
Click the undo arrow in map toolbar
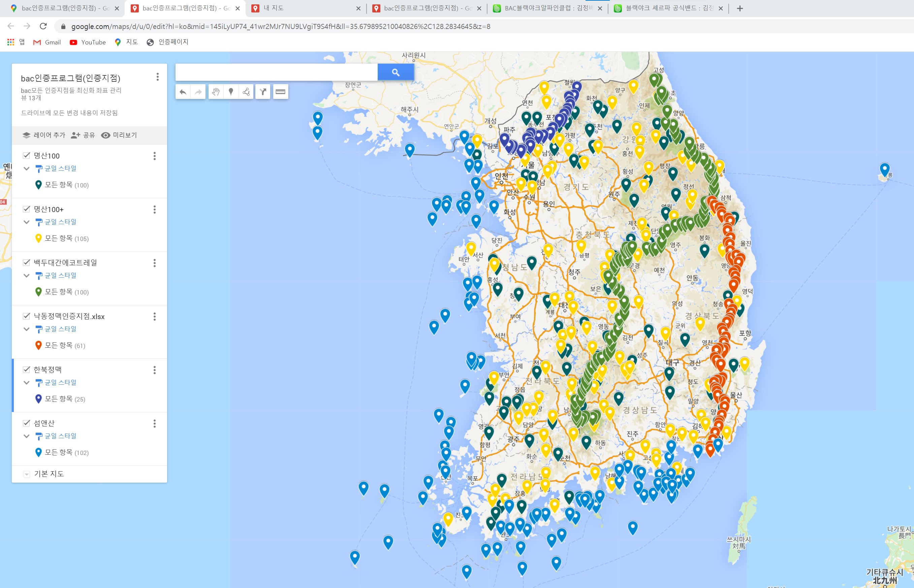183,92
